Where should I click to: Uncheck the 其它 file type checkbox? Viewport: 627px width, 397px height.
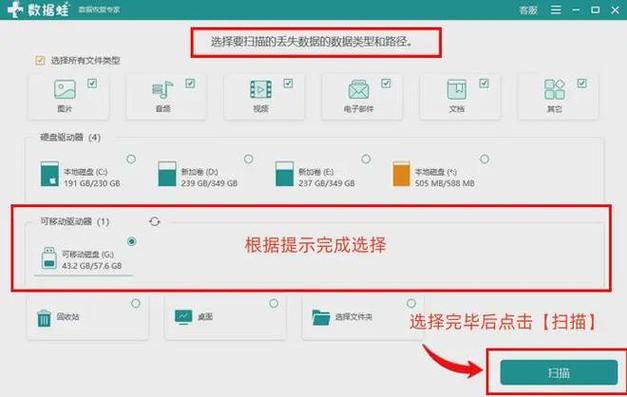[582, 83]
